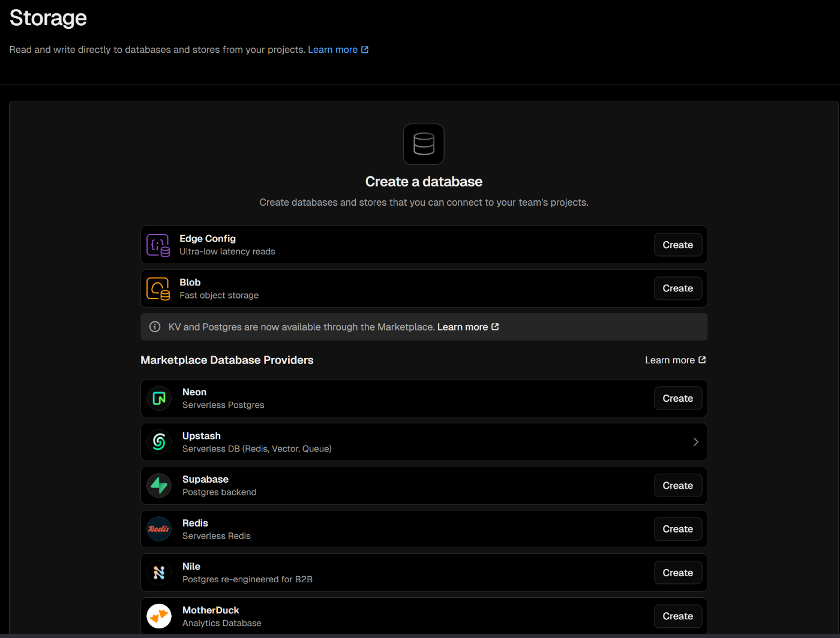Click the Neon logo icon
Viewport: 840px width, 638px height.
(159, 398)
